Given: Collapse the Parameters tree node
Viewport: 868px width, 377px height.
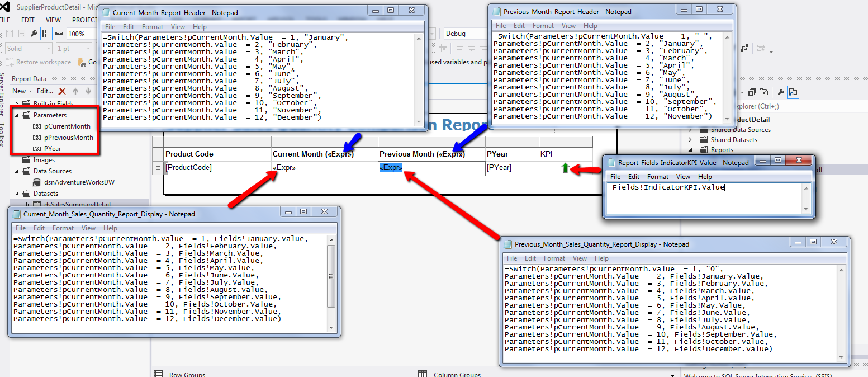Looking at the screenshot, I should (17, 115).
